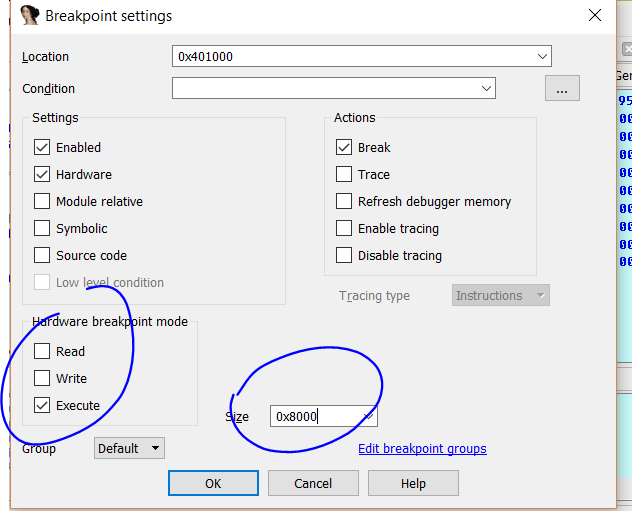Screen dimensions: 632x511
Task: Expand the Location address dropdown
Action: (542, 57)
